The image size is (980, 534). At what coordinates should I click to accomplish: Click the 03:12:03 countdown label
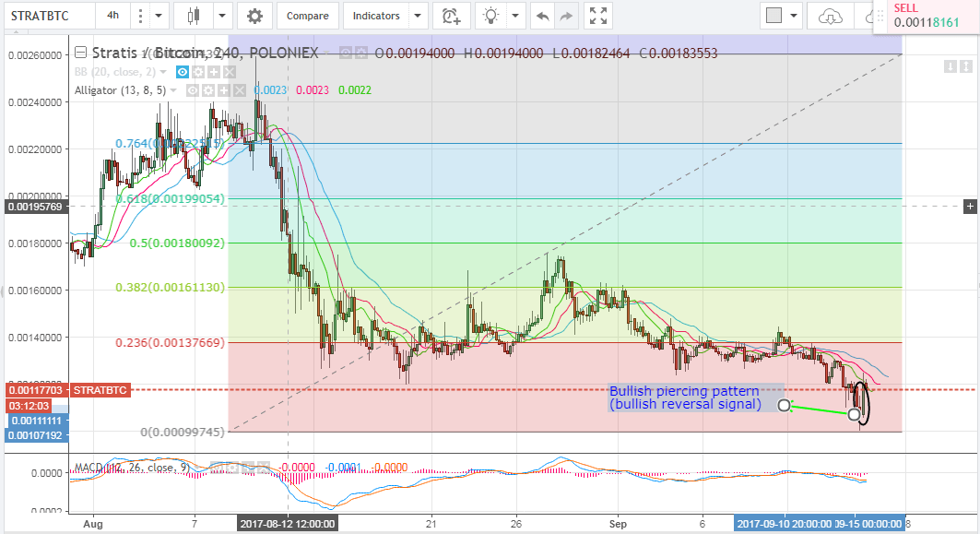point(29,406)
